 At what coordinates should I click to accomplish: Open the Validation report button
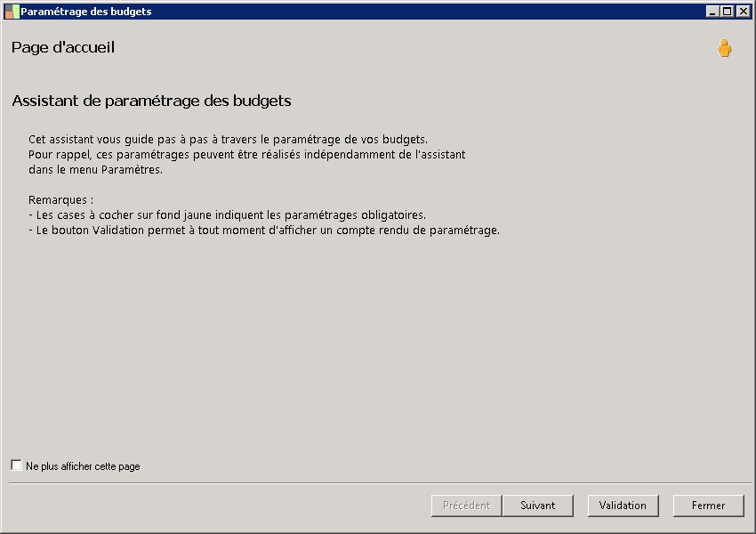coord(623,506)
